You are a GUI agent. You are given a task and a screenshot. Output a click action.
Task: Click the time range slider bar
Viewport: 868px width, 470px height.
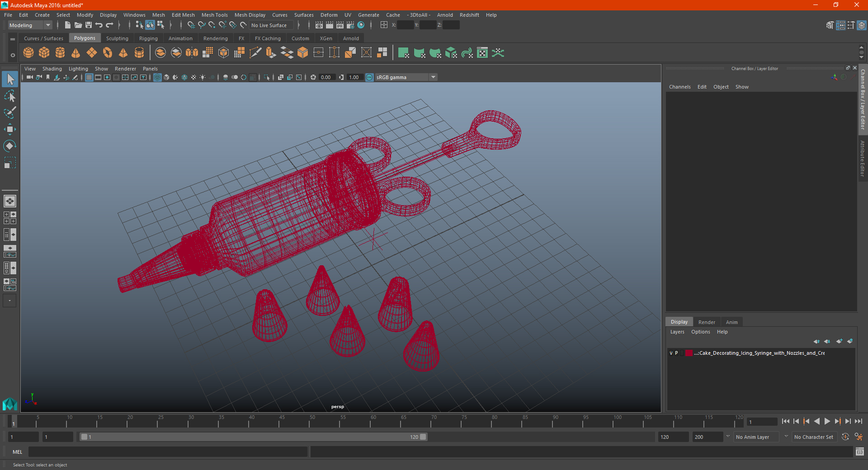click(x=253, y=437)
